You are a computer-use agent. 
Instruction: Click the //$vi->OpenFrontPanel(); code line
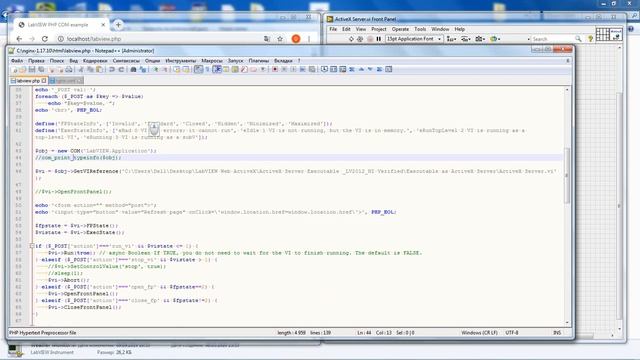(x=73, y=191)
